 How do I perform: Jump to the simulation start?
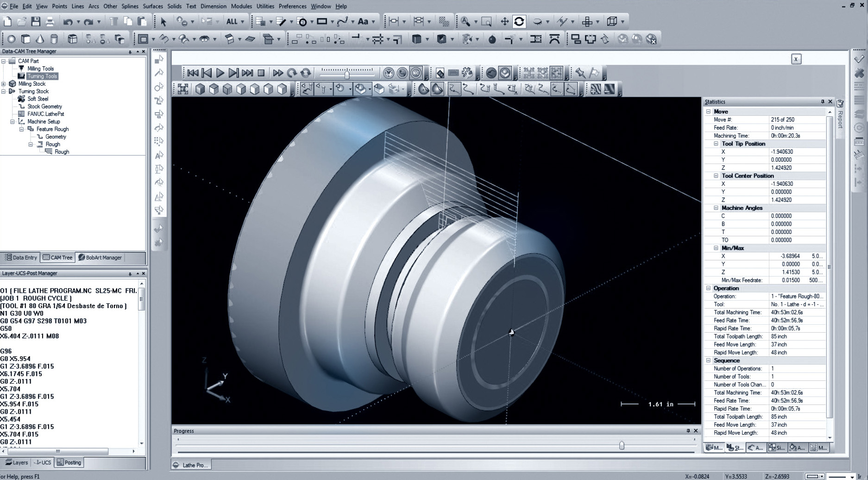point(193,73)
